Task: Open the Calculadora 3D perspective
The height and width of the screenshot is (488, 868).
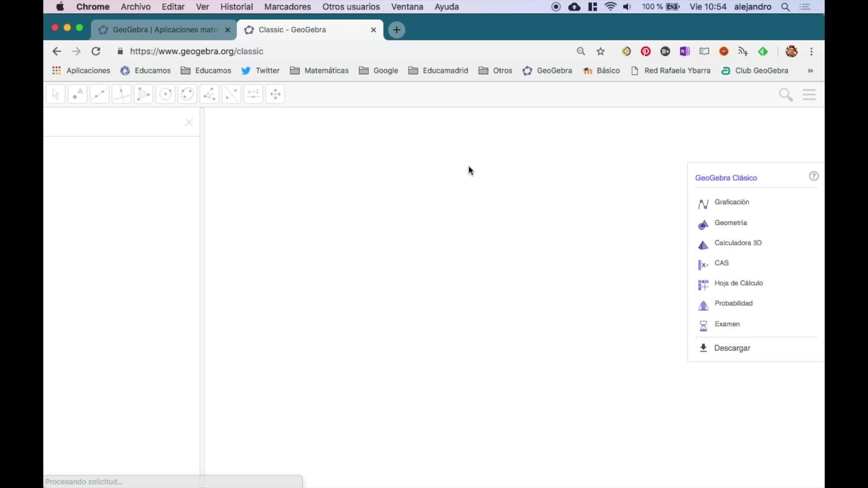Action: click(738, 243)
